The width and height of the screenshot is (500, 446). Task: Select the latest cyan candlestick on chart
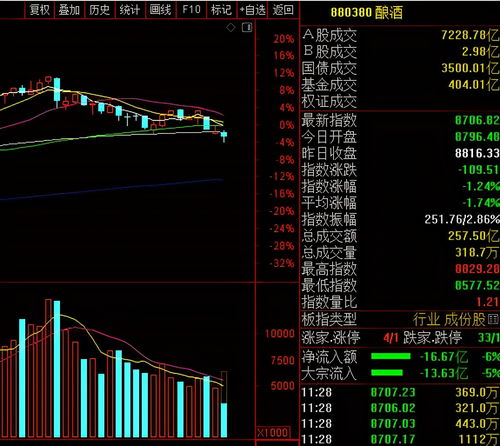(224, 135)
